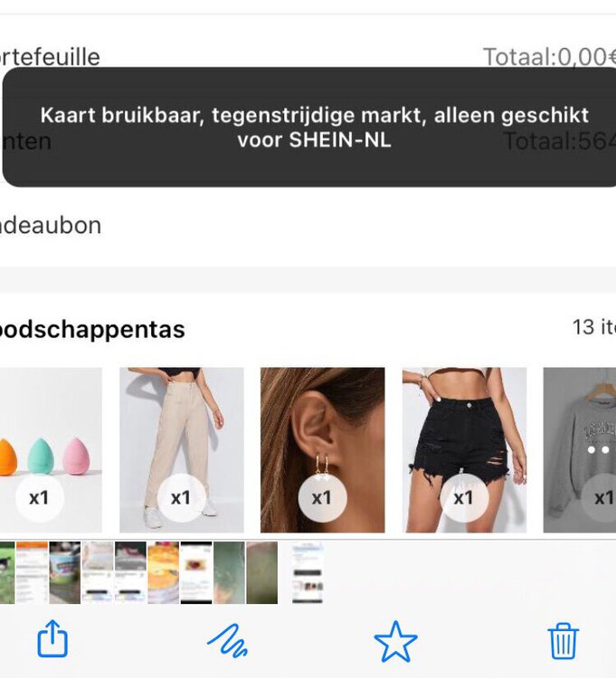This screenshot has width=616, height=678.
Task: Tap the x1 quantity badge on black shorts
Action: click(x=464, y=498)
